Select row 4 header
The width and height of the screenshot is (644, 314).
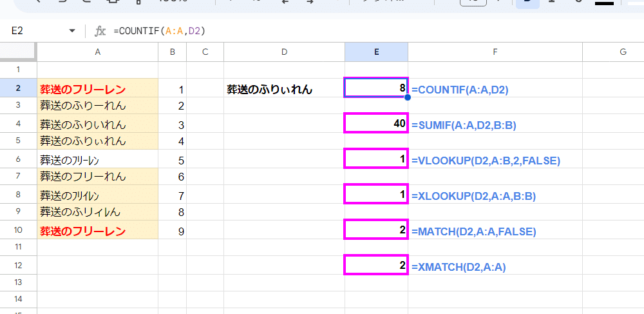click(x=19, y=123)
